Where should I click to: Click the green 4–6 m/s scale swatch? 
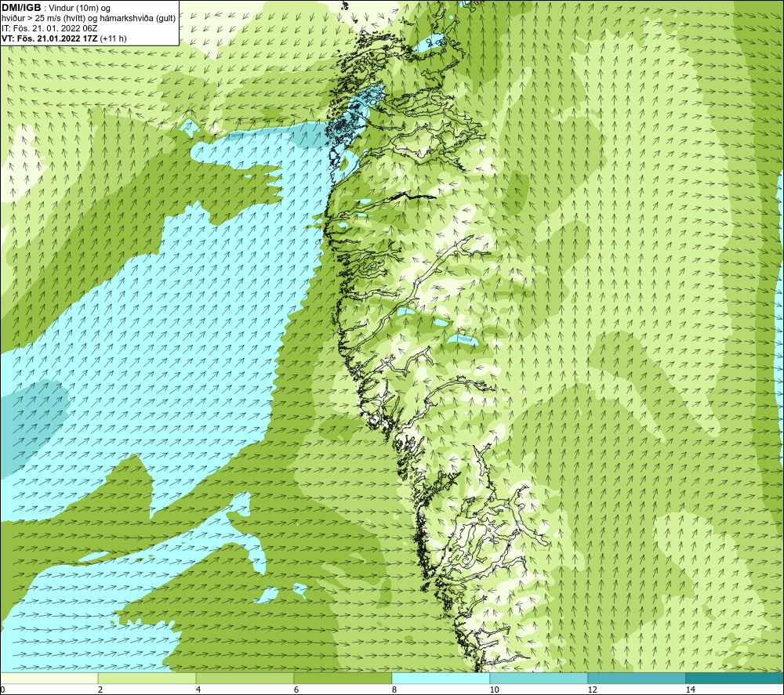pos(245,678)
